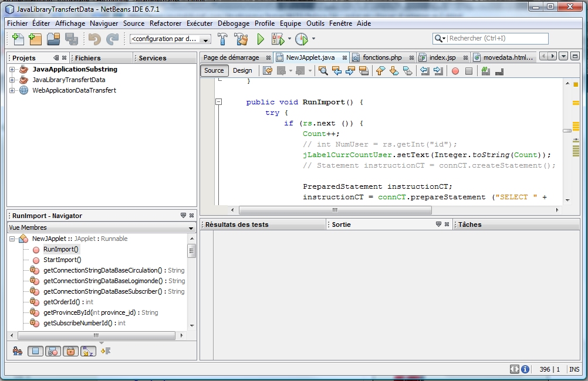This screenshot has width=588, height=381.
Task: Click the Rechercher search field
Action: 497,38
